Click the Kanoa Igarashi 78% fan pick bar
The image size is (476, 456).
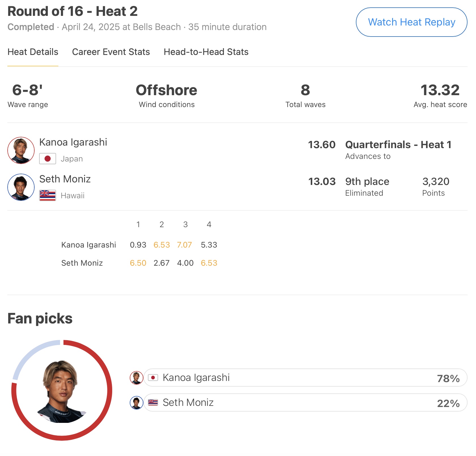(305, 378)
